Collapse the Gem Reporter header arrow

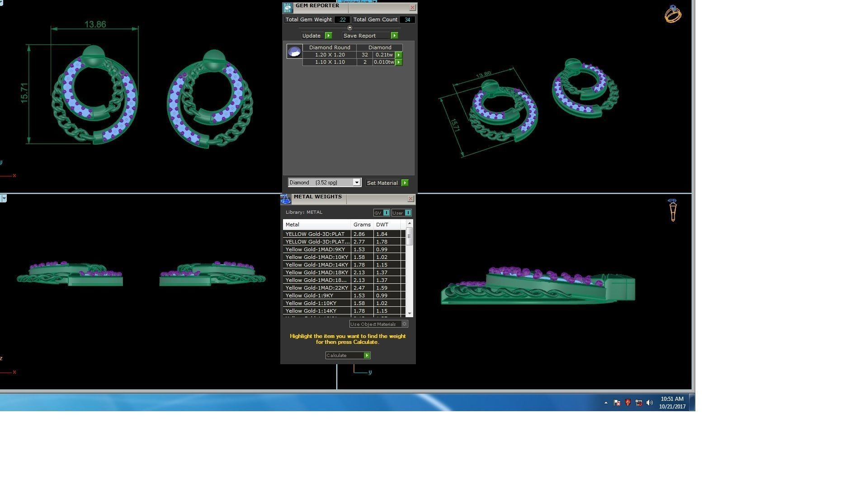tap(349, 28)
